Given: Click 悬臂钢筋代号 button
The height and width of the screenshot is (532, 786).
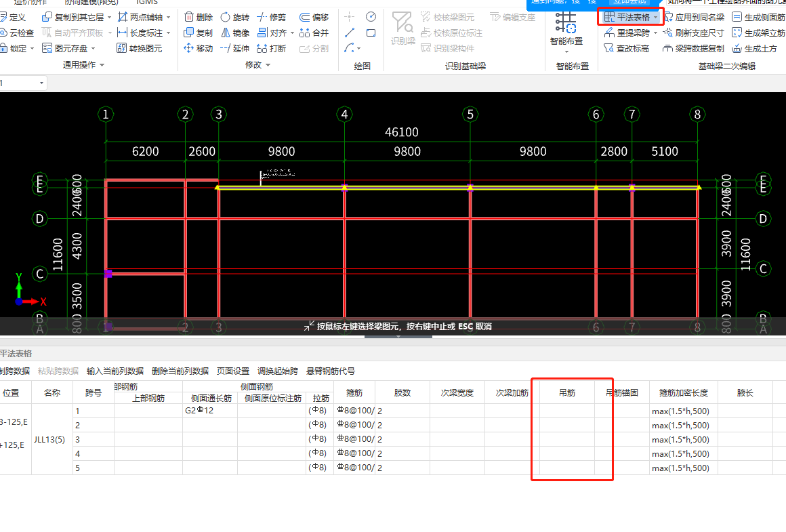Looking at the screenshot, I should pos(331,371).
